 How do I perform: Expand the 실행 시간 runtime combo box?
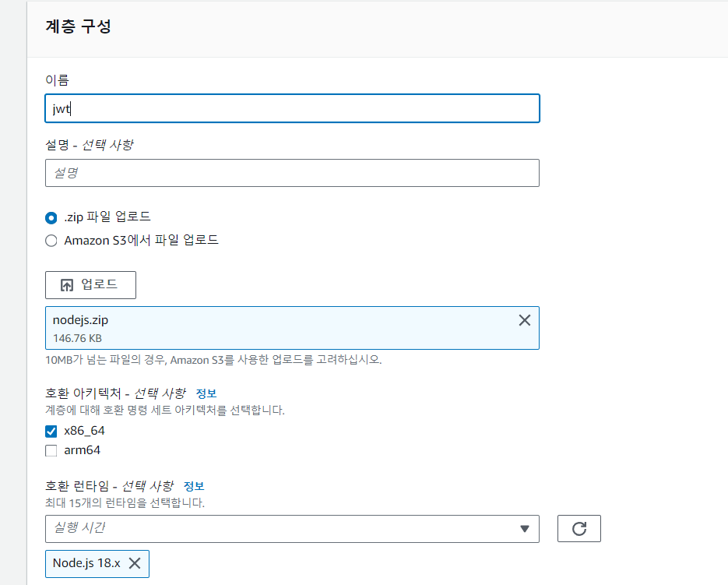pyautogui.click(x=292, y=529)
